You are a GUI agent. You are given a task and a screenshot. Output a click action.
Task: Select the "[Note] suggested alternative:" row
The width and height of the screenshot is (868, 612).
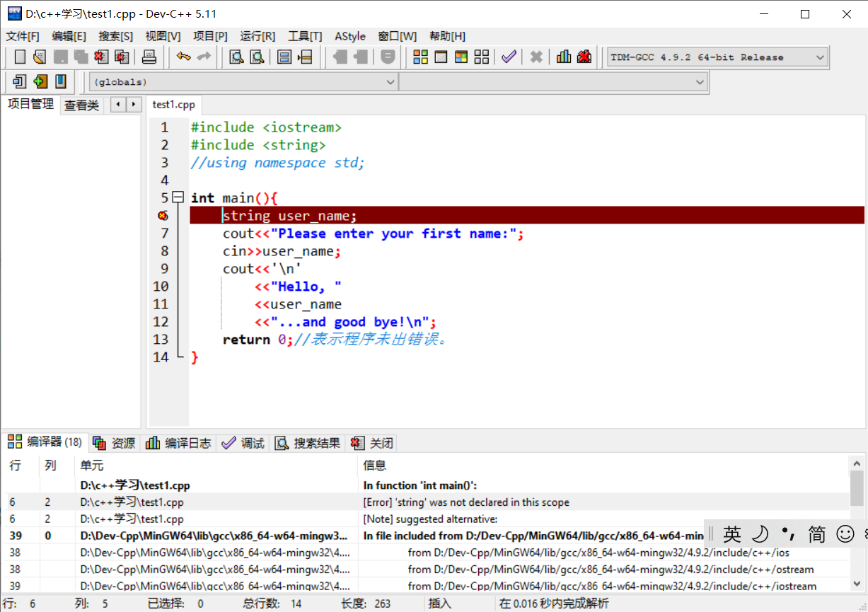click(x=427, y=519)
